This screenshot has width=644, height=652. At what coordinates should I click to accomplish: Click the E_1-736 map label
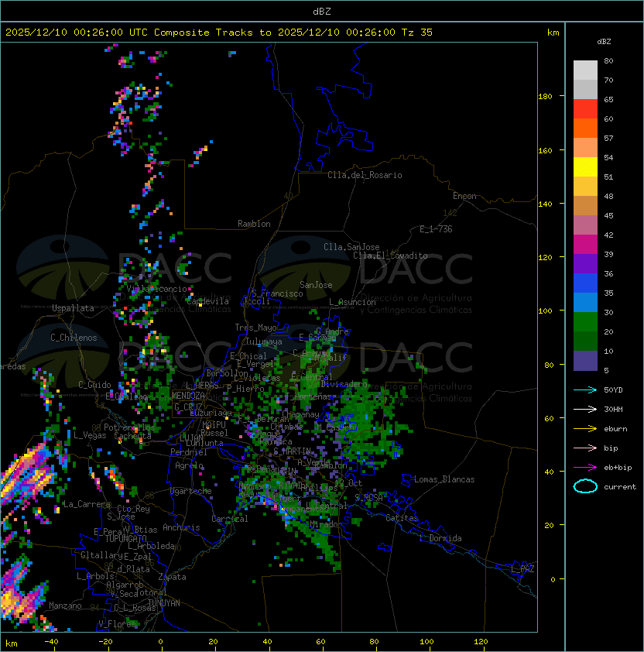click(x=436, y=229)
